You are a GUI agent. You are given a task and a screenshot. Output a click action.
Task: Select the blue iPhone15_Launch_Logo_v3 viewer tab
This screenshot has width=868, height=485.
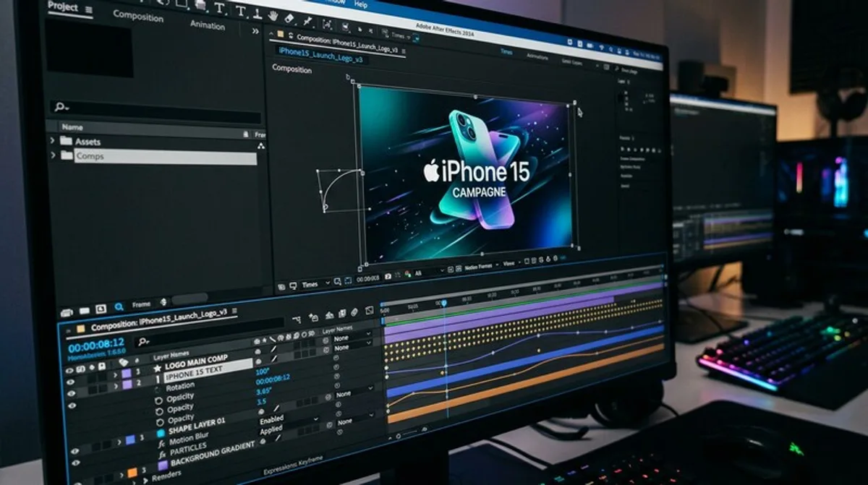(320, 55)
